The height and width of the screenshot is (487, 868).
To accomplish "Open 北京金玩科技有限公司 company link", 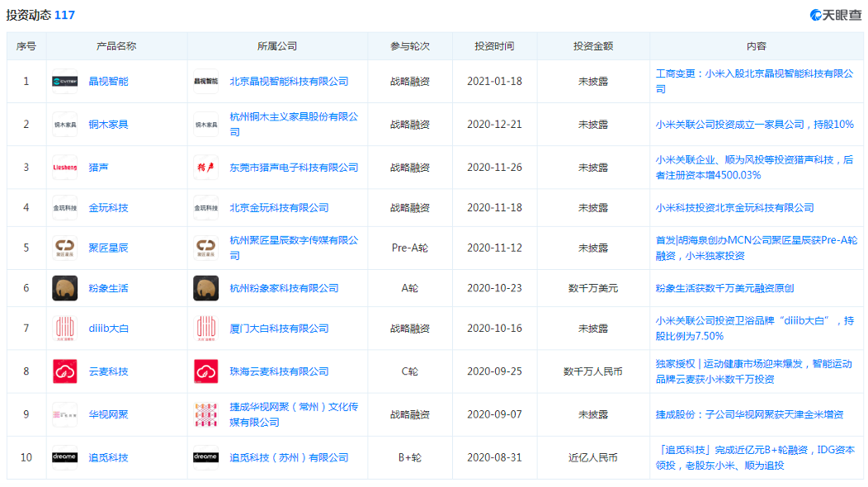I will (x=279, y=208).
